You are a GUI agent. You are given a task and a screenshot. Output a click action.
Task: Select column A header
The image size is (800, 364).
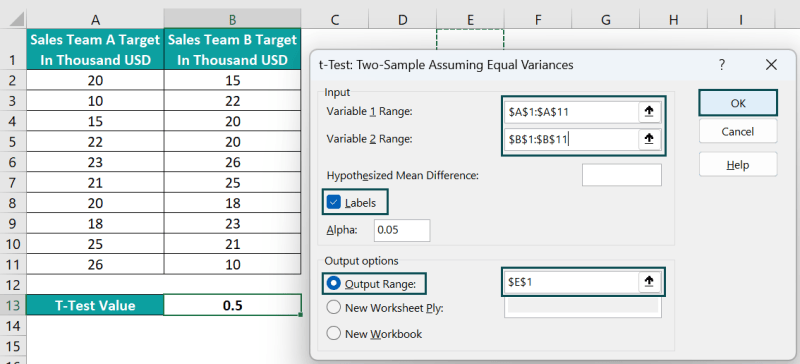pyautogui.click(x=95, y=20)
